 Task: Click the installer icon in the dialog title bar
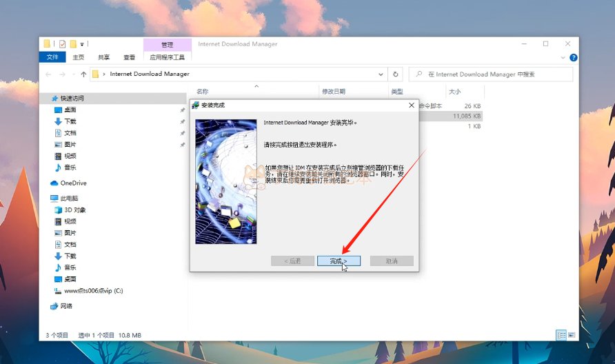point(195,105)
